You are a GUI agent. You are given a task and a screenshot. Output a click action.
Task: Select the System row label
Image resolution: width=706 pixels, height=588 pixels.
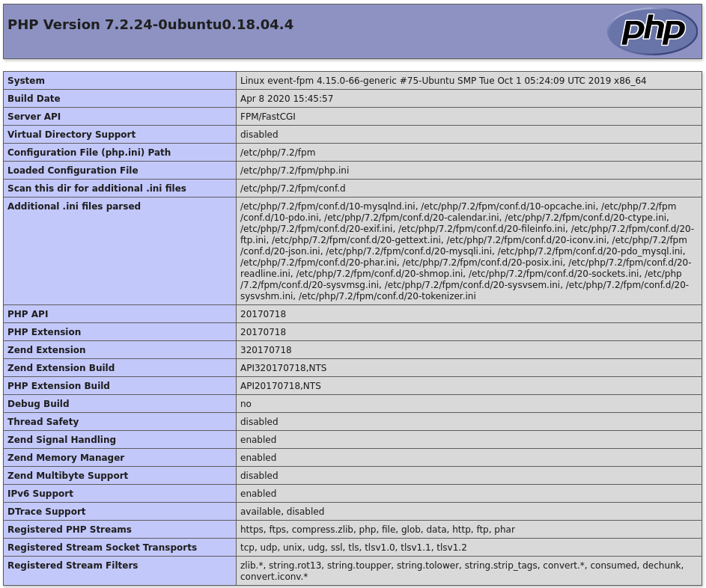click(26, 81)
